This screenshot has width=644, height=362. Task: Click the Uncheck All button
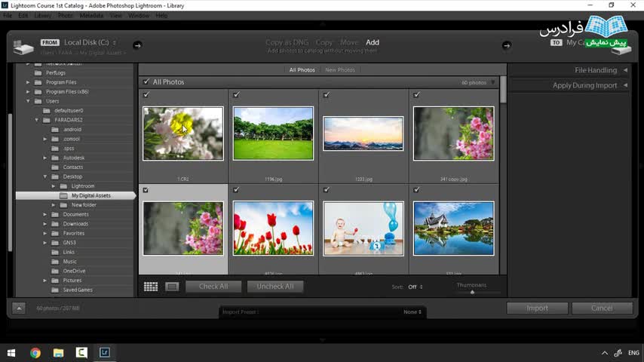coord(275,287)
